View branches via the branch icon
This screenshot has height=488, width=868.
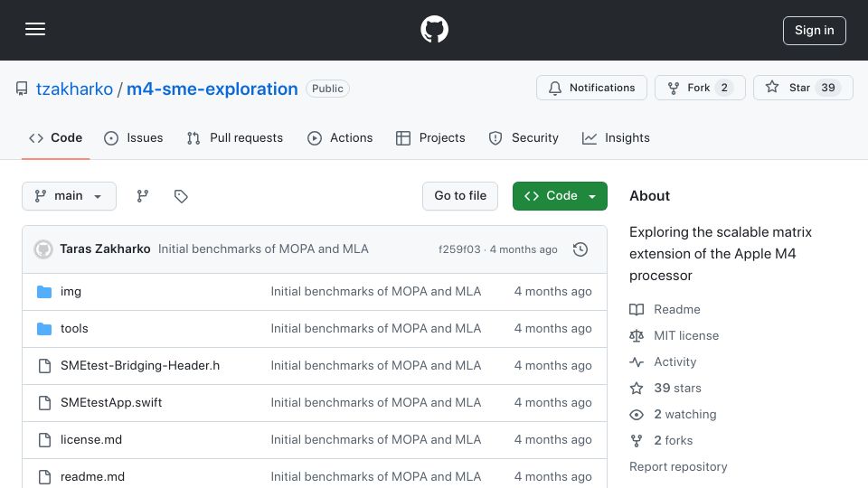pyautogui.click(x=143, y=196)
